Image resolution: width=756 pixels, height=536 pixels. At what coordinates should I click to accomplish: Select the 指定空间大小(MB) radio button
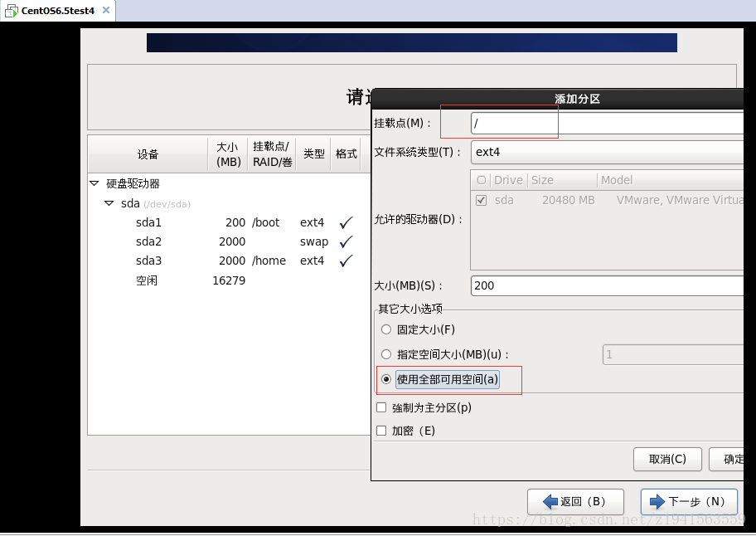coord(386,354)
